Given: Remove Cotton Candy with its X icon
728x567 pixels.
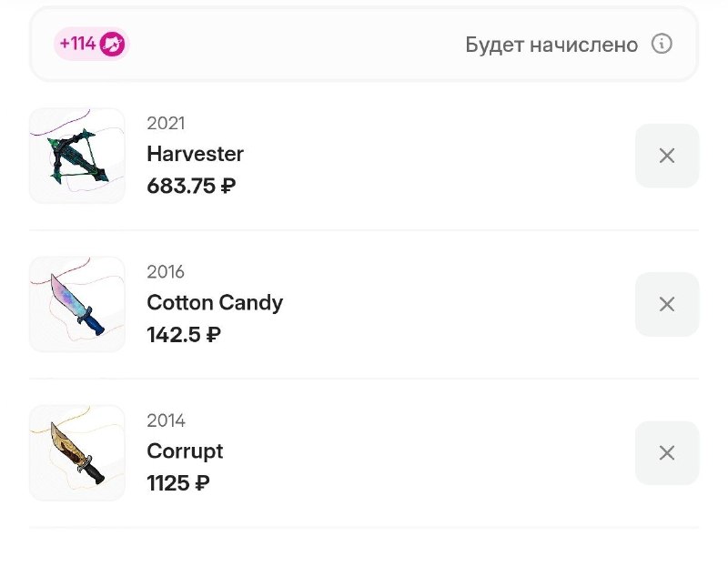Looking at the screenshot, I should 667,304.
